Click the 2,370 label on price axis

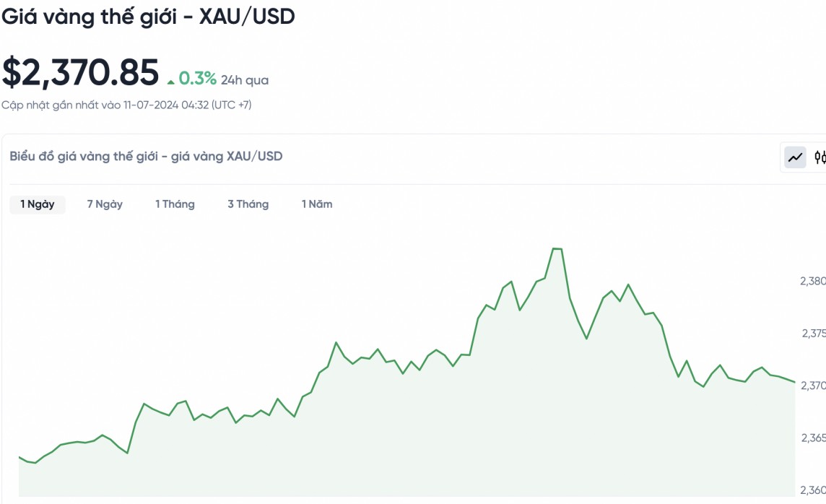click(813, 386)
